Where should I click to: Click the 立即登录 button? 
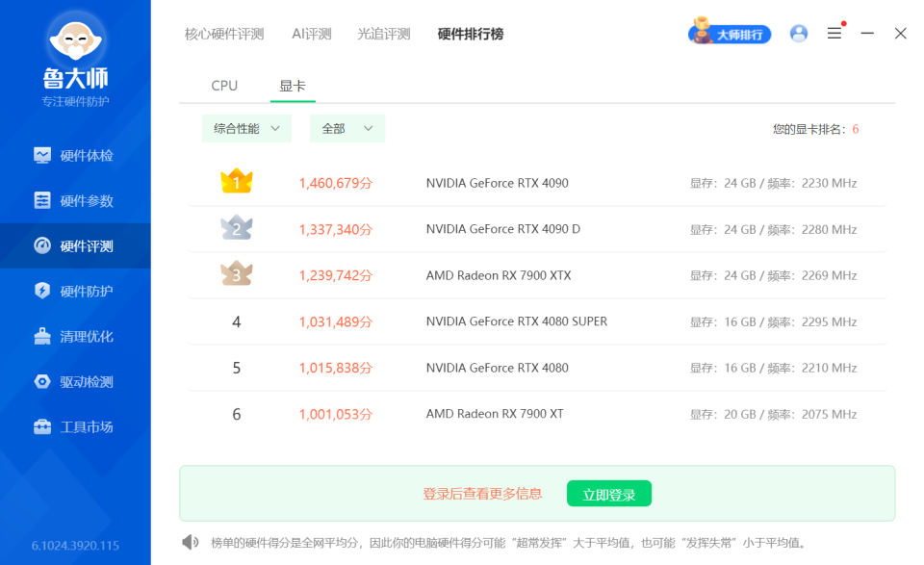pyautogui.click(x=609, y=494)
